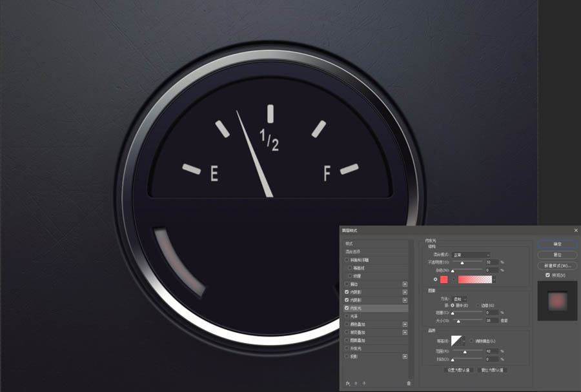Open the gradient picker dropdown arrow
The image size is (581, 392).
coord(494,279)
